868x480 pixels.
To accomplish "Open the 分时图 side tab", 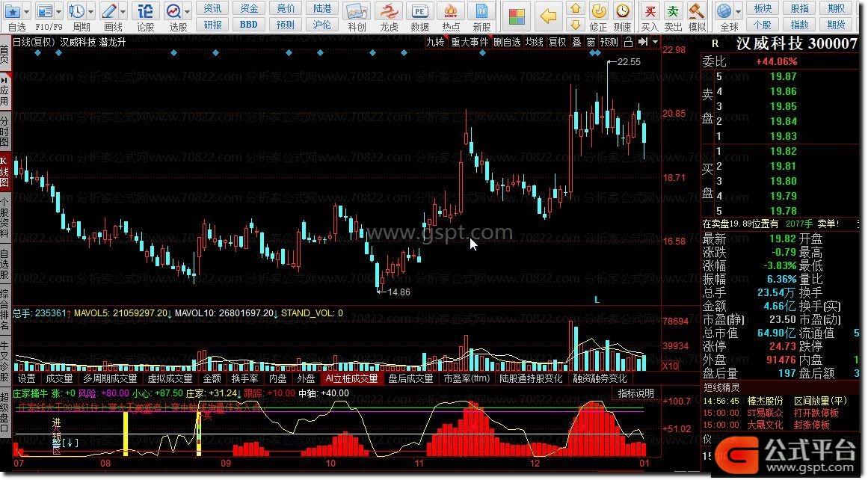I will pyautogui.click(x=4, y=130).
